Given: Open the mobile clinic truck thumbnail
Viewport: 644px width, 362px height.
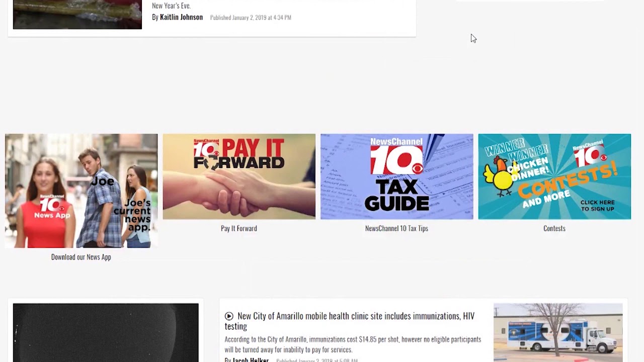Looking at the screenshot, I should coord(558,332).
